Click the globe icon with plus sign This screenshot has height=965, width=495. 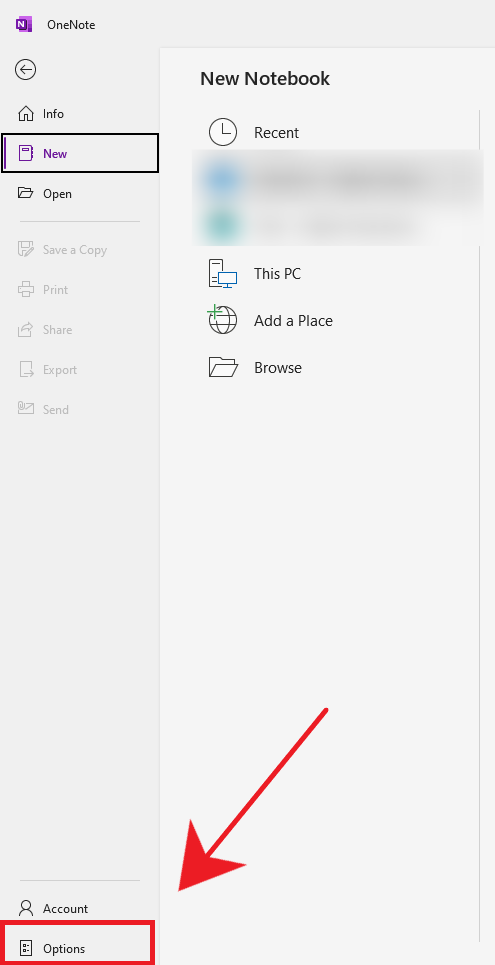[222, 319]
